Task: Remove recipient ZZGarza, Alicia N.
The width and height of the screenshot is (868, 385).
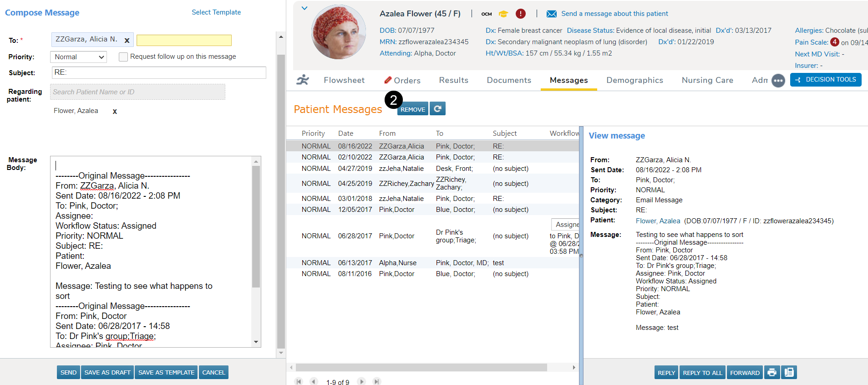Action: [x=127, y=41]
